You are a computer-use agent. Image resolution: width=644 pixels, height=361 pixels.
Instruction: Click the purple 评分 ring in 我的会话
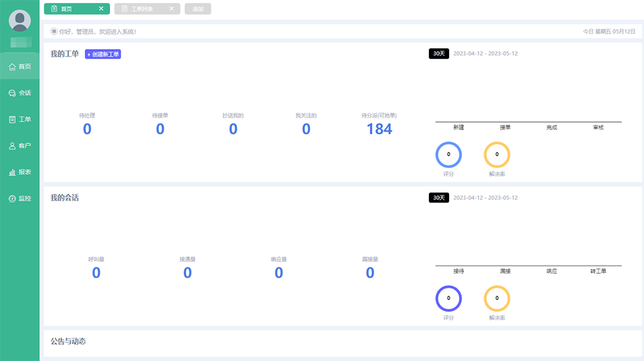point(448,298)
